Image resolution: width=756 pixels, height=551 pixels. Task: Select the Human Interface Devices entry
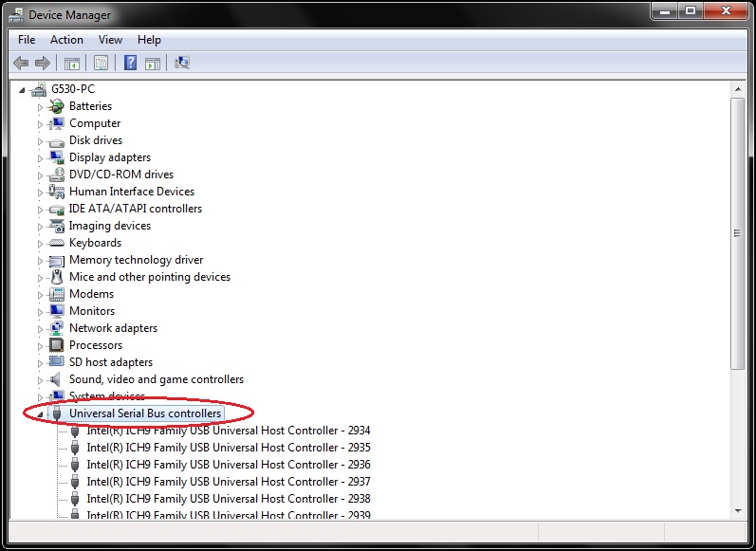coord(131,192)
